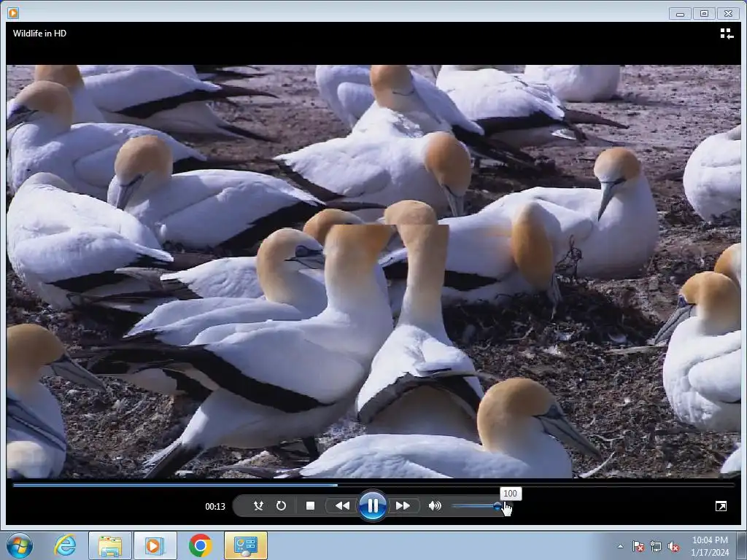747x560 pixels.
Task: Click the system tray volume icon
Action: 673,546
